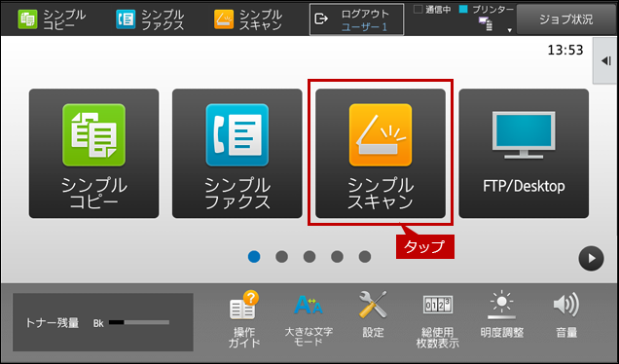Open 明度調整 brightness control

coord(502,314)
